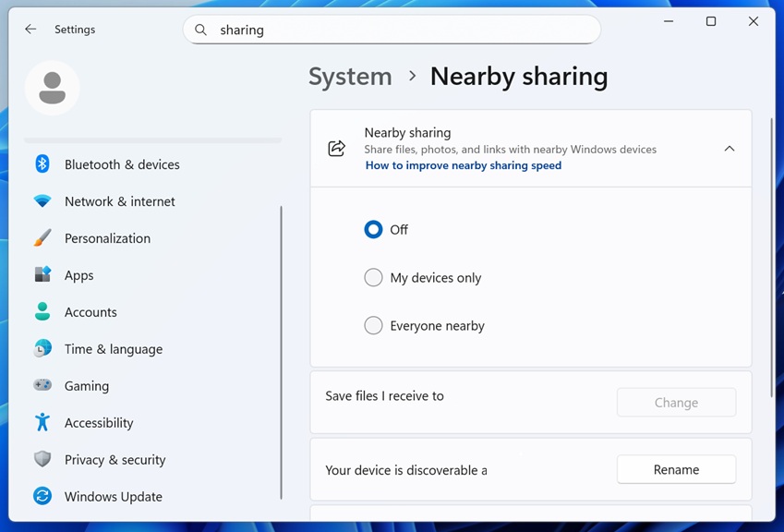This screenshot has height=532, width=784.
Task: Click the Rename device button
Action: coord(676,469)
